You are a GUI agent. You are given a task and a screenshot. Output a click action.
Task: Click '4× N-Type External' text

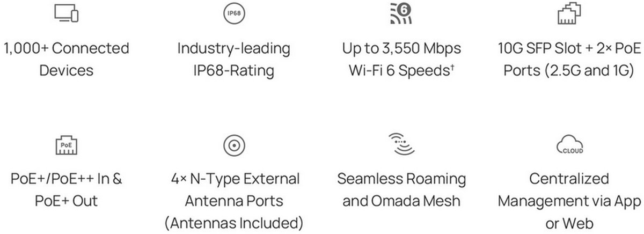[233, 179]
